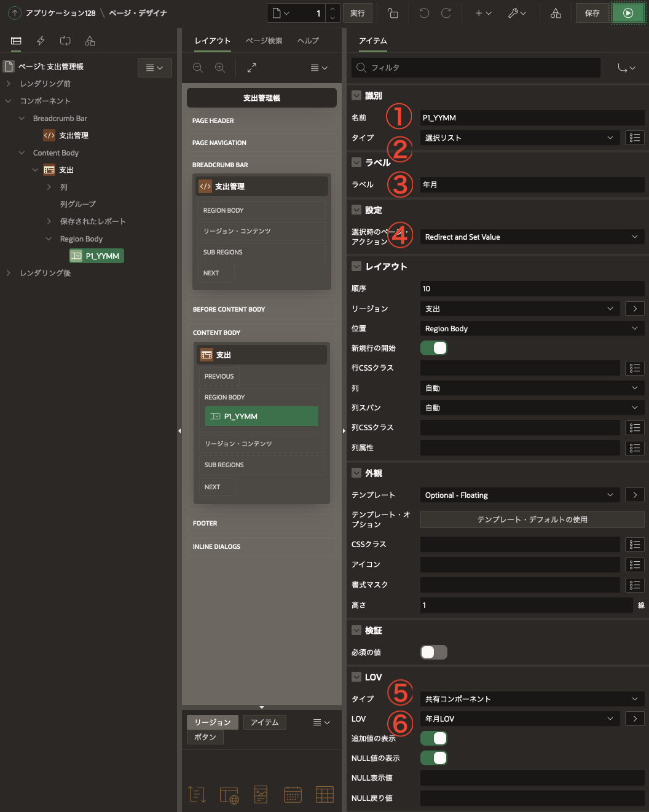Undo the last change

tap(424, 13)
